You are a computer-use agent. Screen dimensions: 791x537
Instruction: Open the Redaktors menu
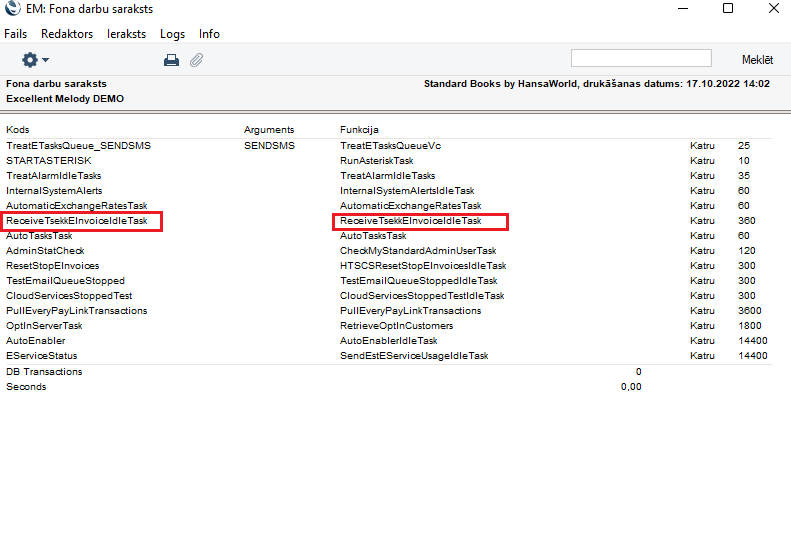tap(67, 34)
